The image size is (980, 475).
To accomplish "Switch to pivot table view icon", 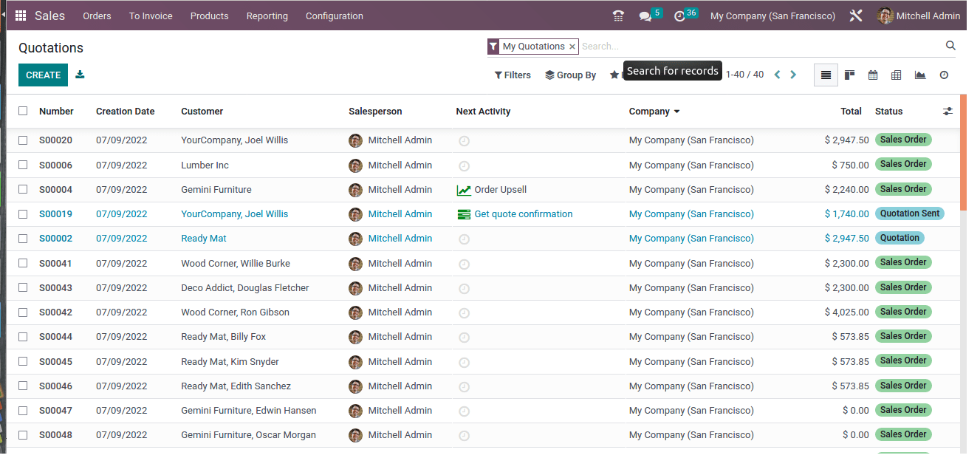I will tap(896, 75).
